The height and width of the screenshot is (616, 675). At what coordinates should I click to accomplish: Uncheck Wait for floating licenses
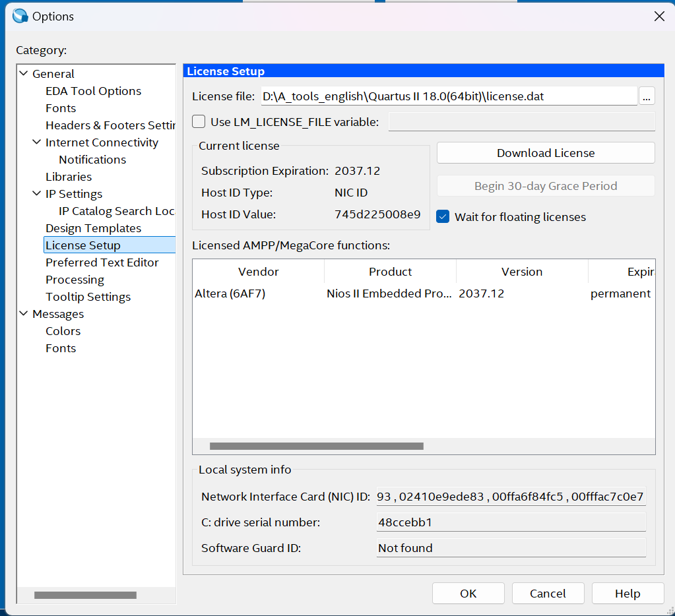pos(443,216)
